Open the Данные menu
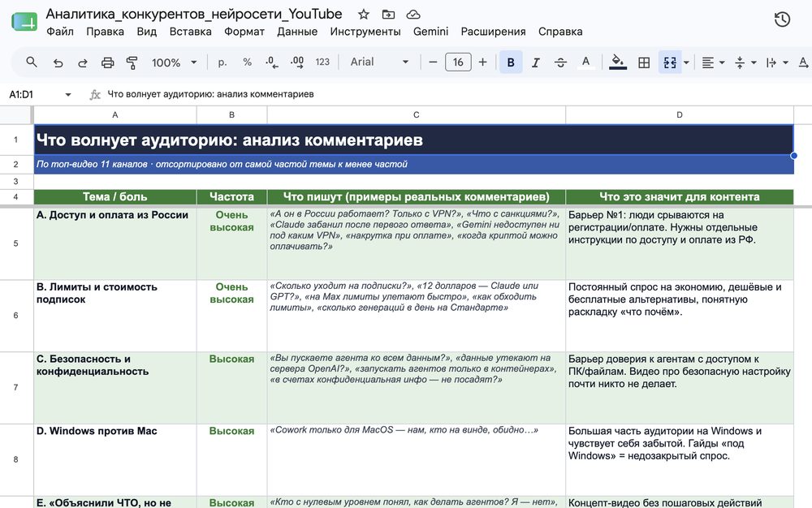The image size is (812, 508). pyautogui.click(x=297, y=32)
